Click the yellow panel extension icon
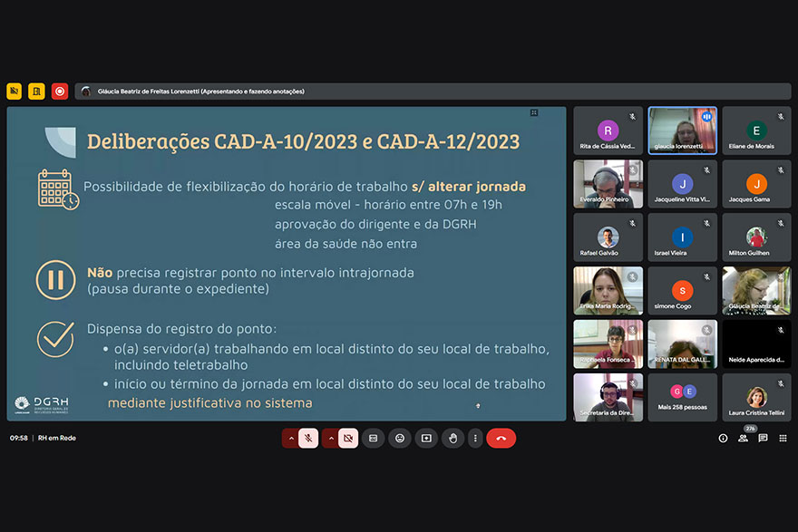 [x=36, y=91]
